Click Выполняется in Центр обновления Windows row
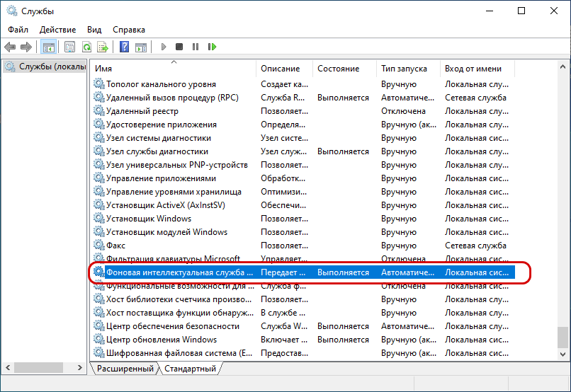 343,340
